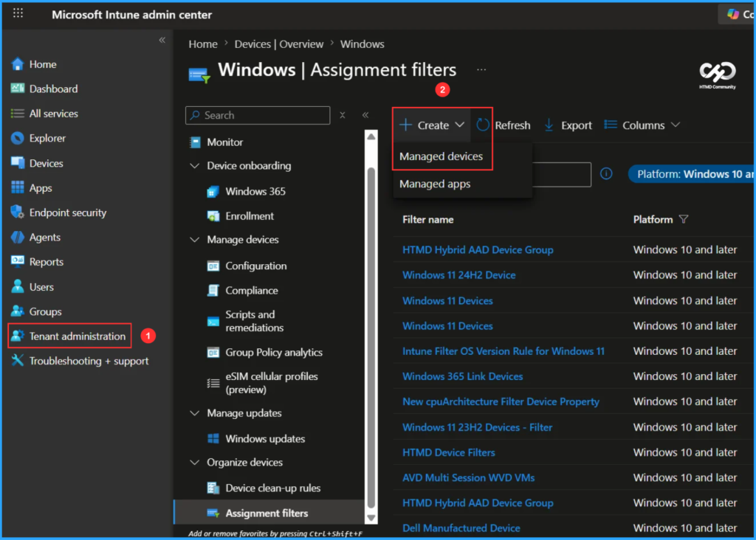Screen dimensions: 756x540
Task: Open Intune Filter OS Version Rule filter
Action: (504, 351)
